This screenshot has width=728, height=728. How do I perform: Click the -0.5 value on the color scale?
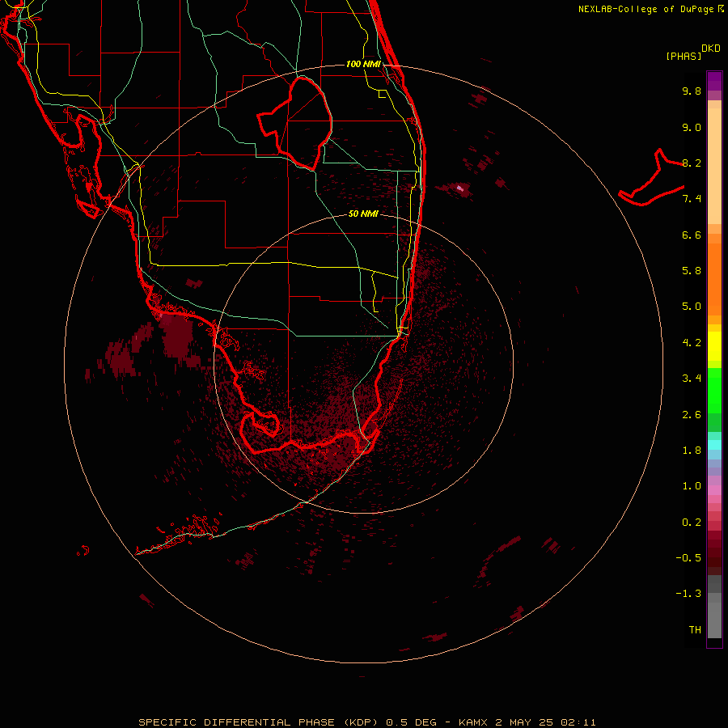(688, 558)
